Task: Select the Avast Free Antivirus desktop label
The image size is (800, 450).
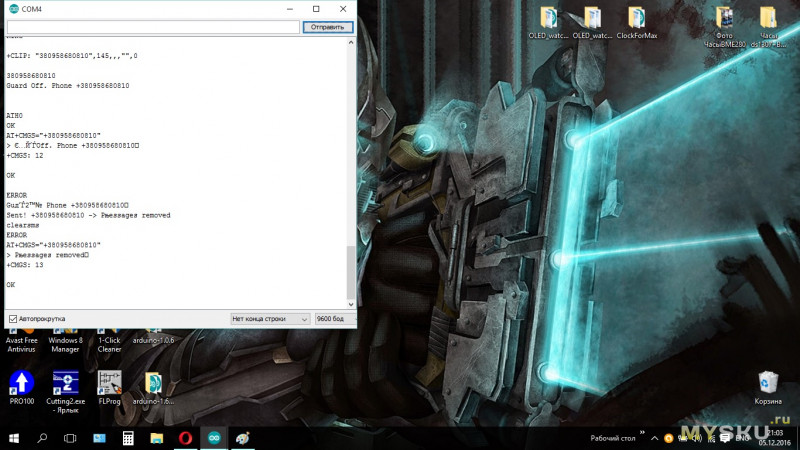Action: pyautogui.click(x=21, y=344)
